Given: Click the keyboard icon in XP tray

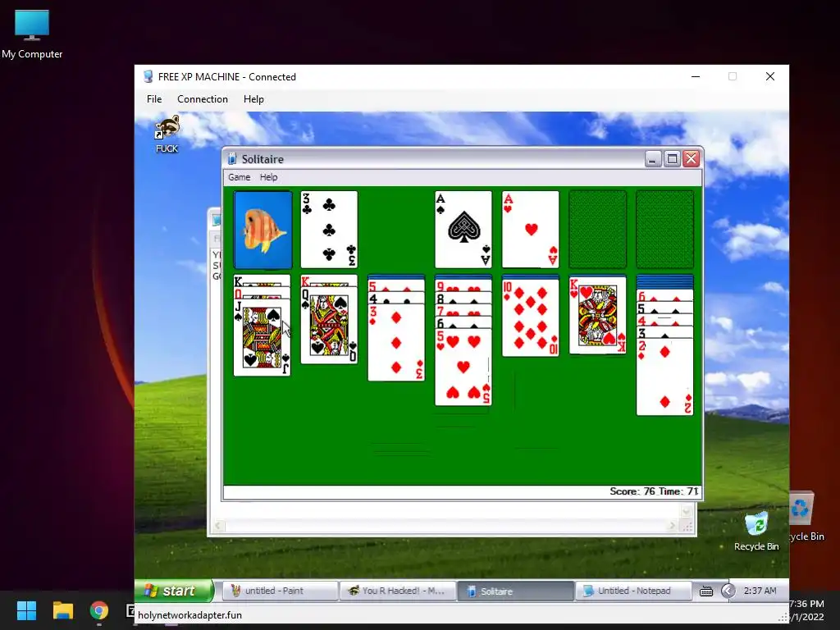Looking at the screenshot, I should pyautogui.click(x=706, y=591).
